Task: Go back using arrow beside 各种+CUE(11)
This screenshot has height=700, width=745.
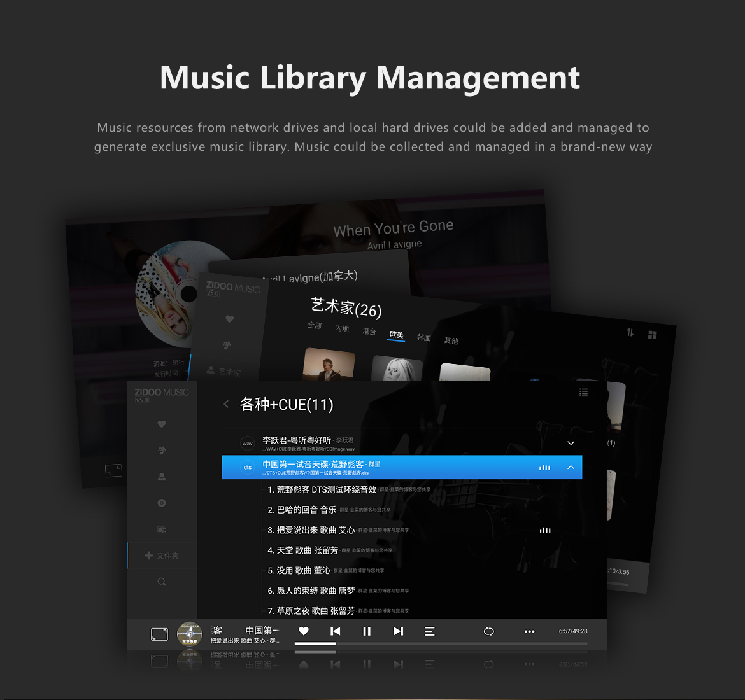Action: (226, 404)
